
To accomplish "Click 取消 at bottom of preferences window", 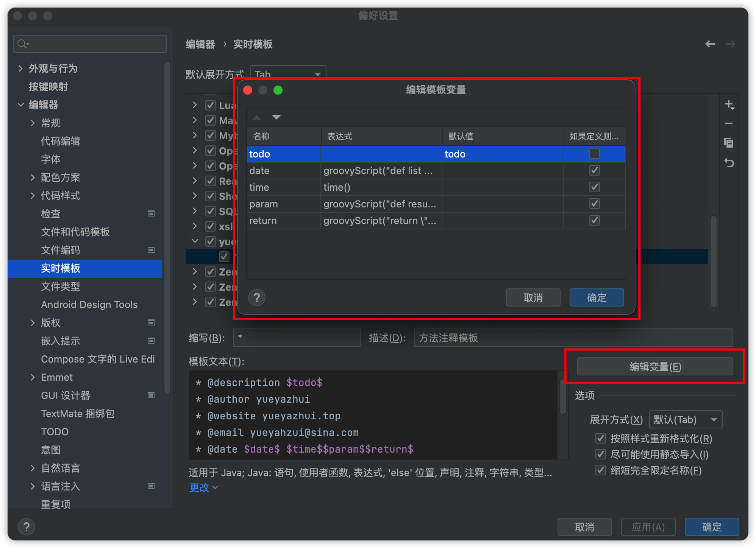I will [584, 527].
